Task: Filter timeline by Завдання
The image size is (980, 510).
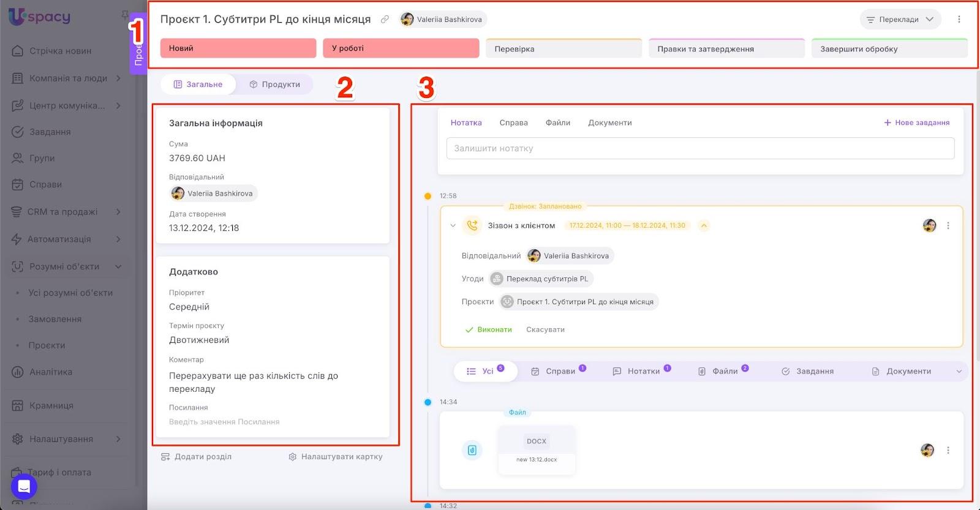Action: click(x=807, y=371)
